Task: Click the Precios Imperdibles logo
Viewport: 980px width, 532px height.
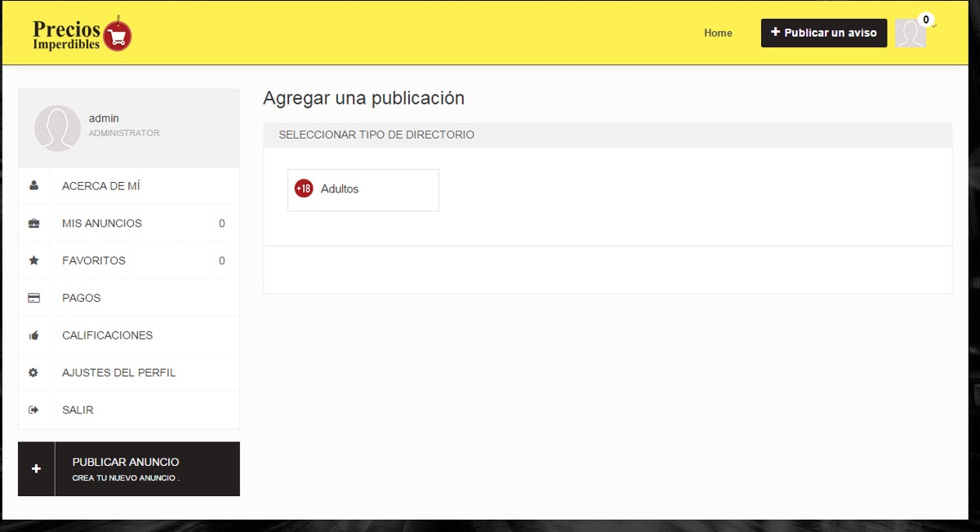Action: pyautogui.click(x=82, y=33)
